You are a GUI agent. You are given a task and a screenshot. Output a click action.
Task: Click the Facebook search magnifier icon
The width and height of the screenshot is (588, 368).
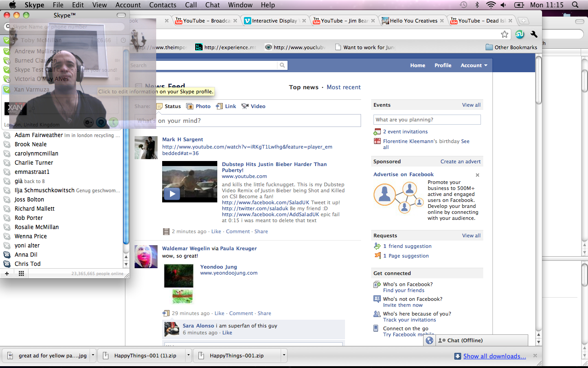pyautogui.click(x=282, y=65)
